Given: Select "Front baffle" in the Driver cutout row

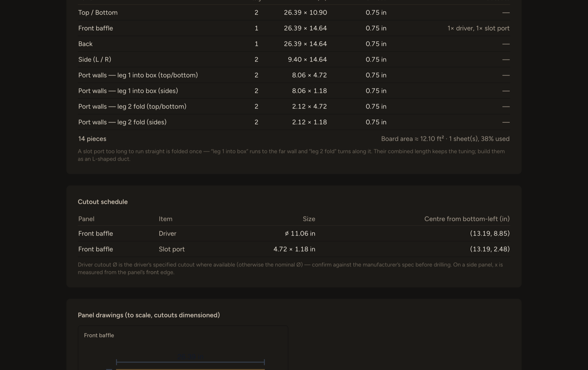Looking at the screenshot, I should [96, 234].
